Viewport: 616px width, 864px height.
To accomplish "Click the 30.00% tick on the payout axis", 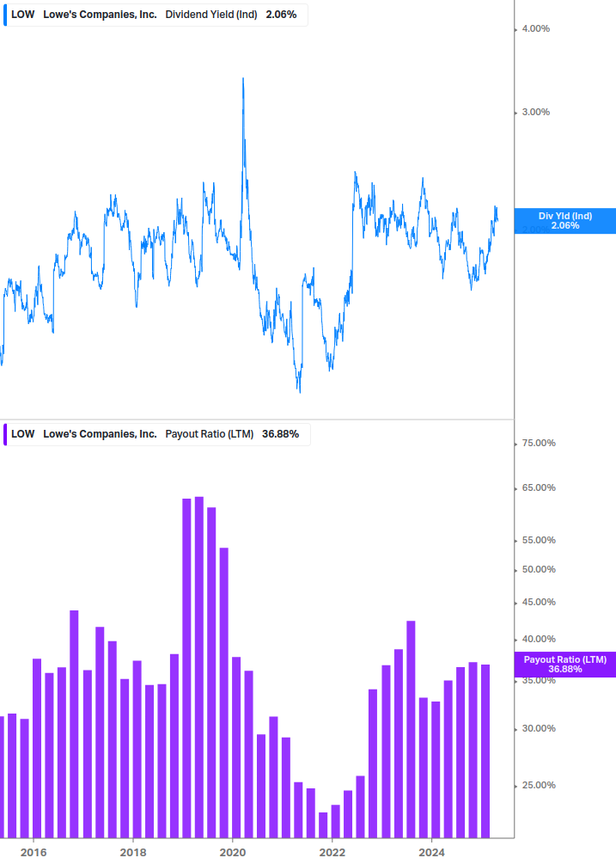I will 539,728.
